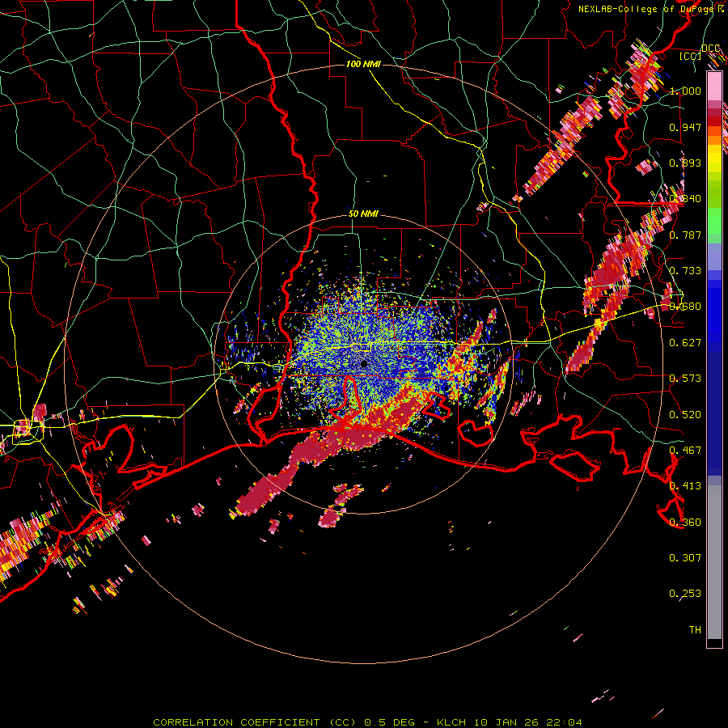The image size is (728, 728).
Task: Click the TH threshold label on the scale
Action: coord(695,630)
